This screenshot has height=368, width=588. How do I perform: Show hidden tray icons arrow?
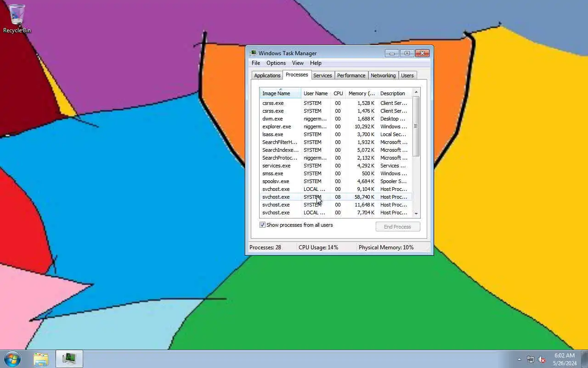coord(519,359)
